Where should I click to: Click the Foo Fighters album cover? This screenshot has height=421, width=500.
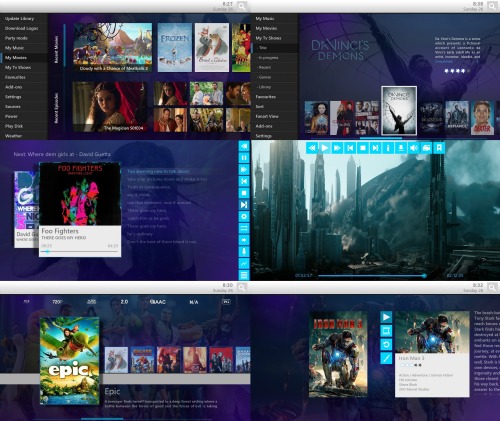[80, 194]
